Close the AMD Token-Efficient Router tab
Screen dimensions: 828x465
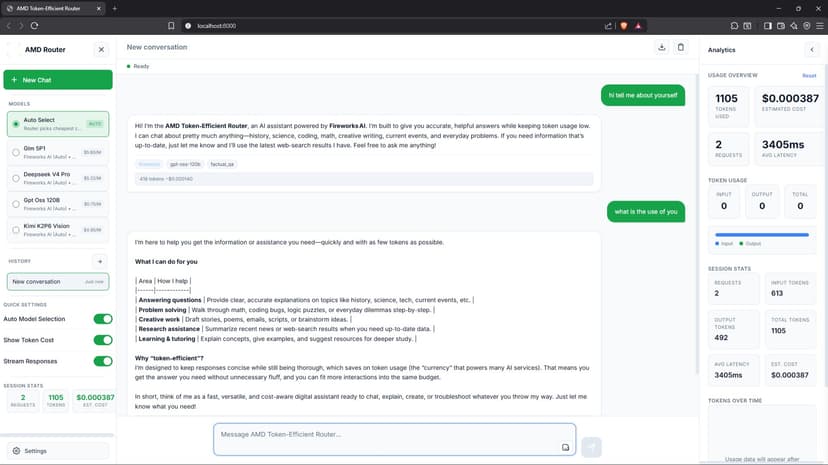point(98,8)
